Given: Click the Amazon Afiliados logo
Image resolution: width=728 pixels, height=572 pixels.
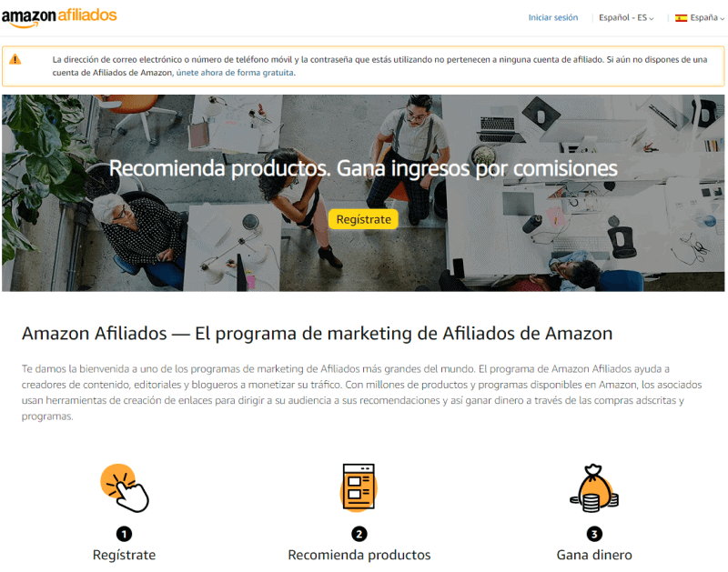Looking at the screenshot, I should click(59, 17).
